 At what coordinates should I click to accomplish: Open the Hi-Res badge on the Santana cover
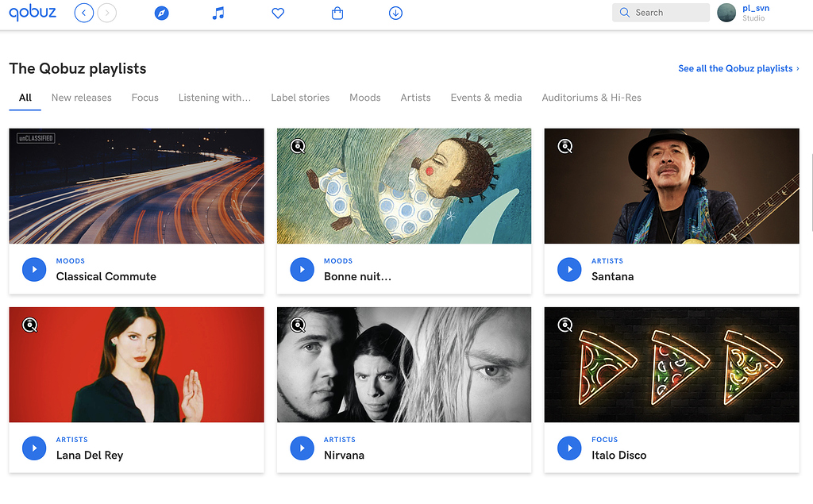[x=564, y=146]
